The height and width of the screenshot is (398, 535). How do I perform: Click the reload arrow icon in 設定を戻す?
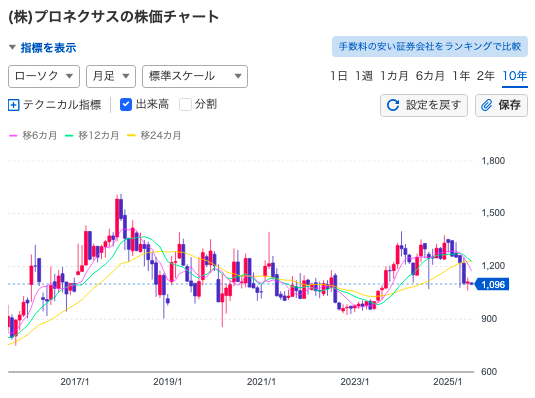(393, 105)
